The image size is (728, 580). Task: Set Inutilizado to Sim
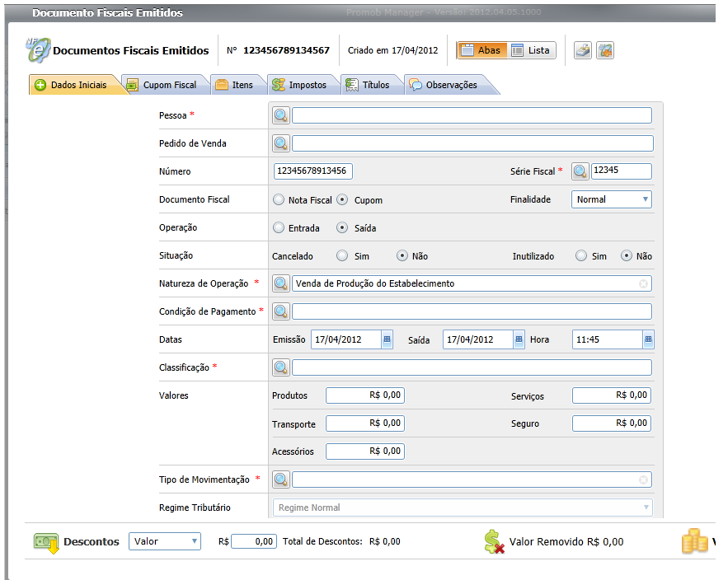[580, 255]
